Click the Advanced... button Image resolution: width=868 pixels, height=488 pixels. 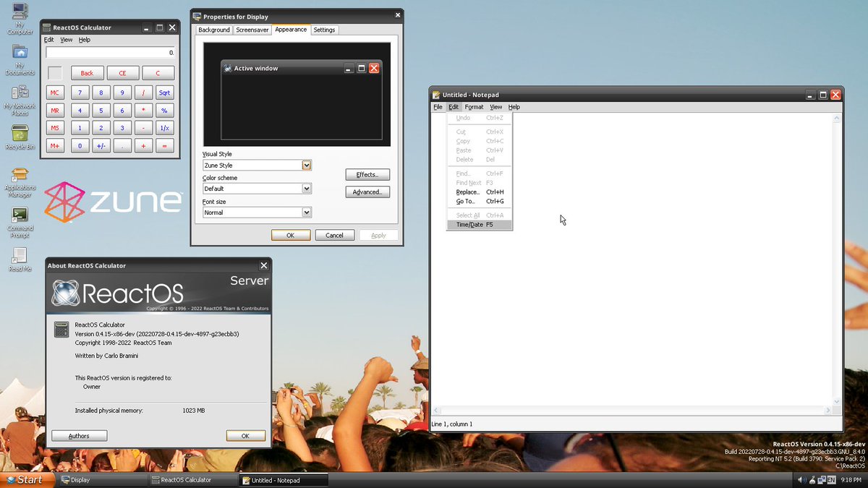pos(367,192)
